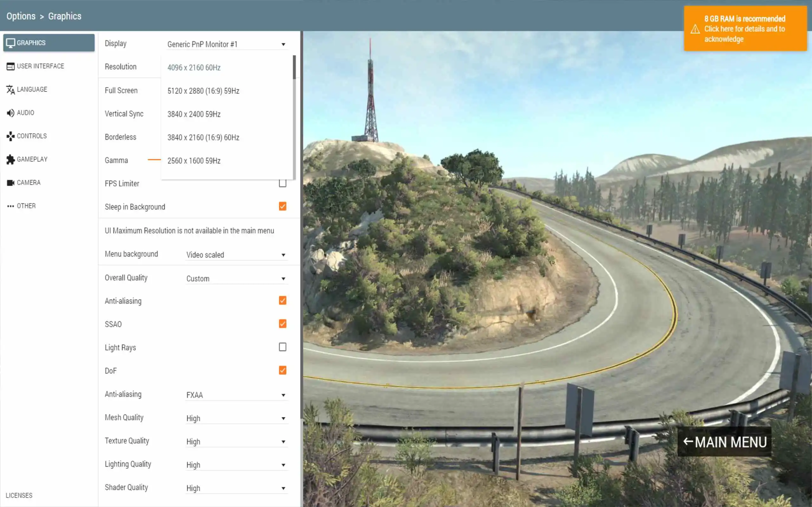This screenshot has height=507, width=812.
Task: Click the Gameplay puzzle piece icon
Action: coord(10,160)
